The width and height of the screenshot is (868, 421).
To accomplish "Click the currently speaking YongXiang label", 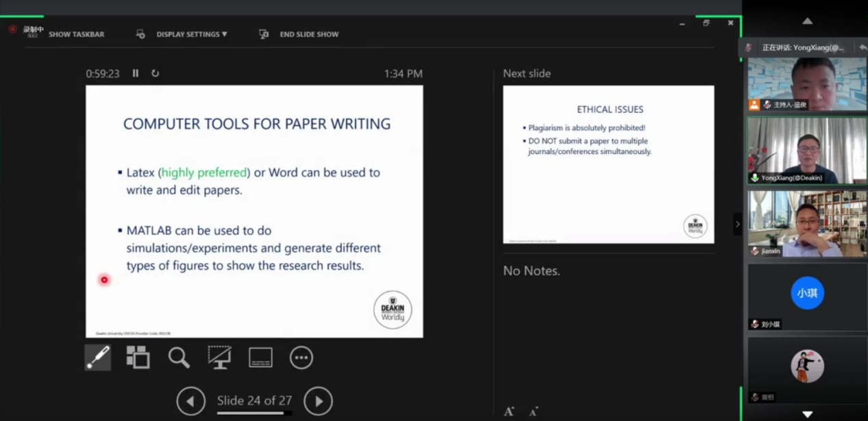I will (x=803, y=48).
